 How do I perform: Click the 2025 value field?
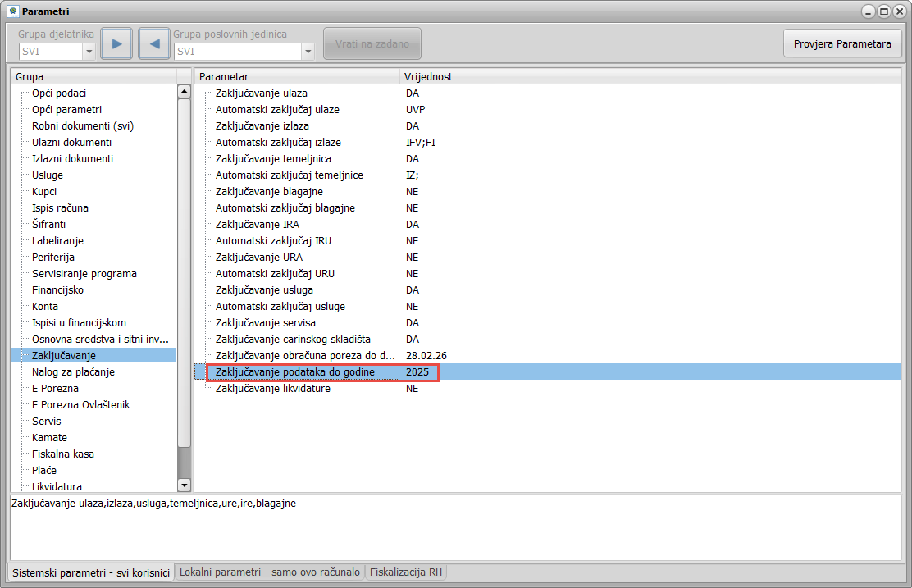click(418, 372)
